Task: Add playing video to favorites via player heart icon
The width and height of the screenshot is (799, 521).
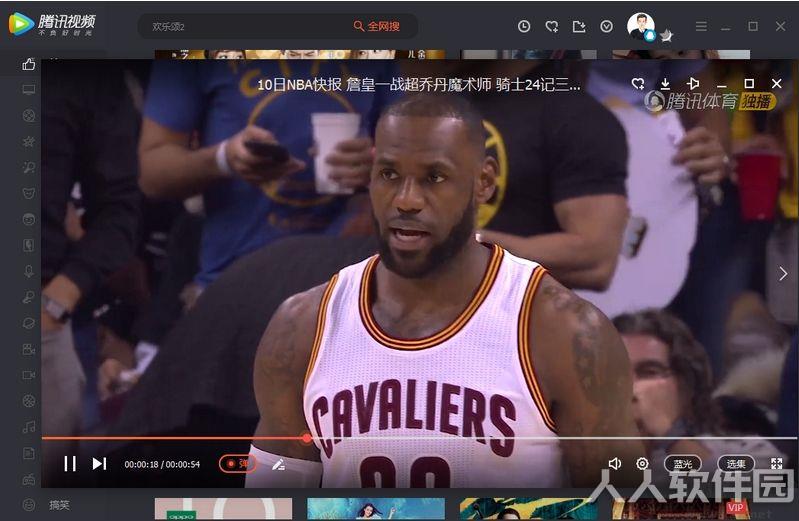Action: (637, 84)
